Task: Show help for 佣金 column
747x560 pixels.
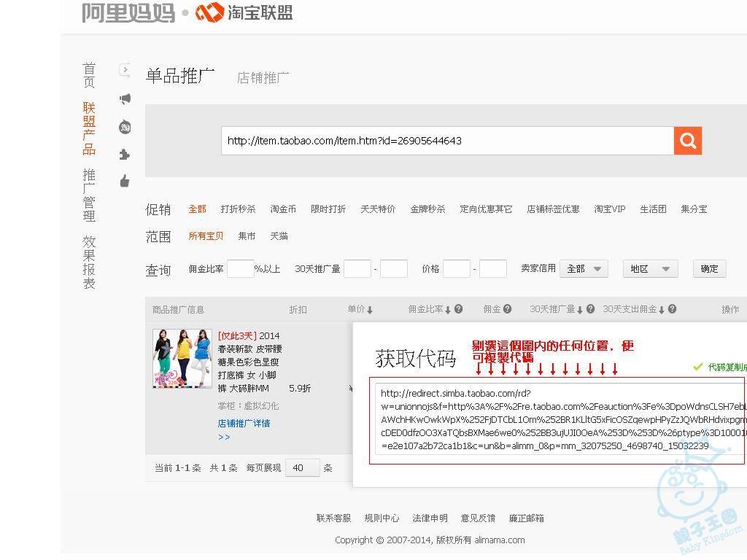Action: [508, 309]
